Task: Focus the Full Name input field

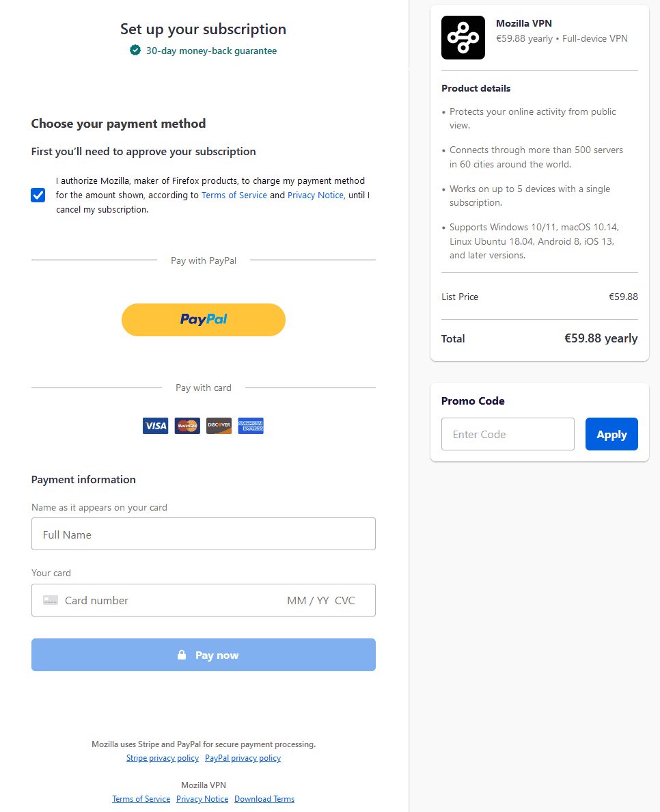Action: [204, 534]
